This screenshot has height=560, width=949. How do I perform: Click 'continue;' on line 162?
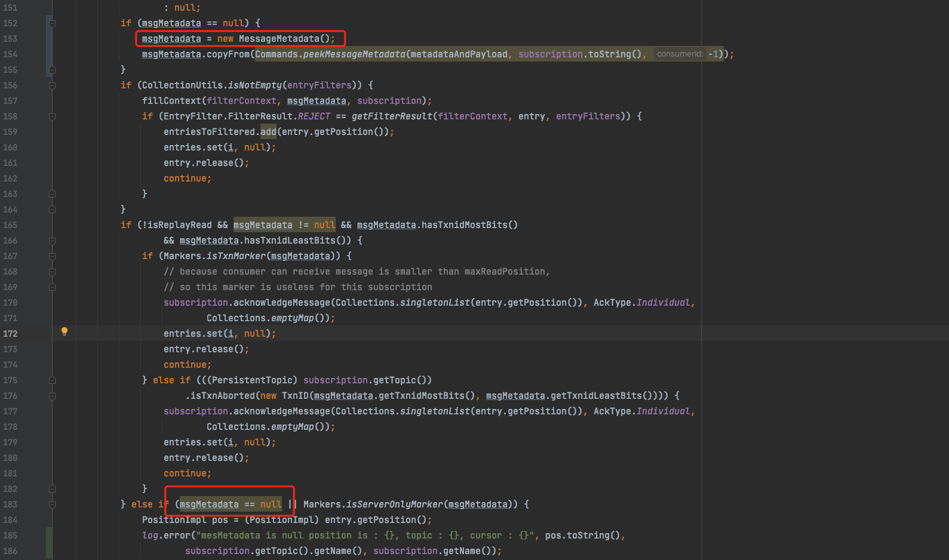pos(188,179)
